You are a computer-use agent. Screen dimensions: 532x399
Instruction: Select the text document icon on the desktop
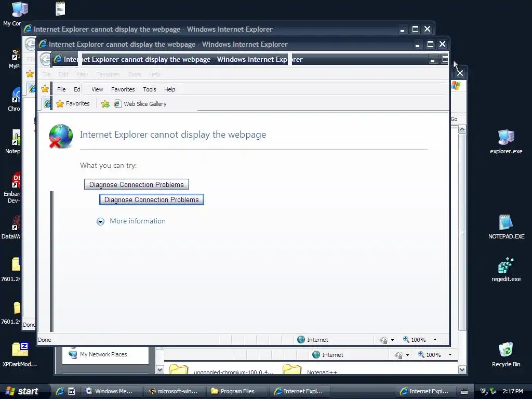[60, 8]
